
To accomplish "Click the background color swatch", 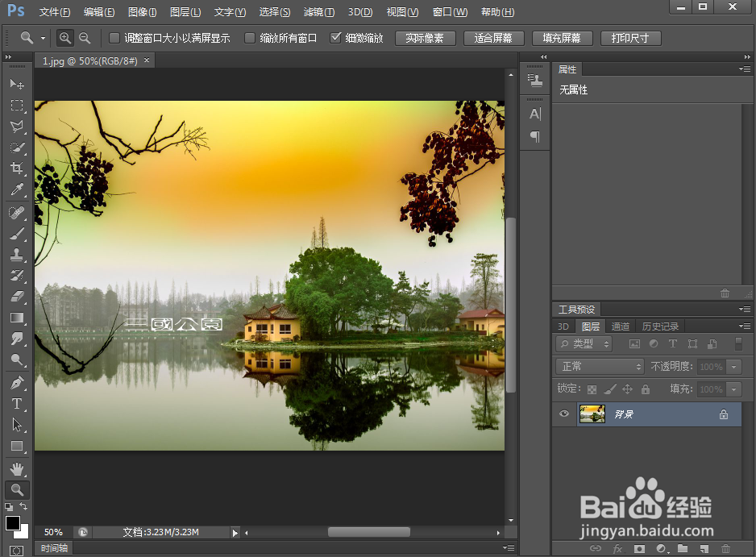I will [x=23, y=533].
